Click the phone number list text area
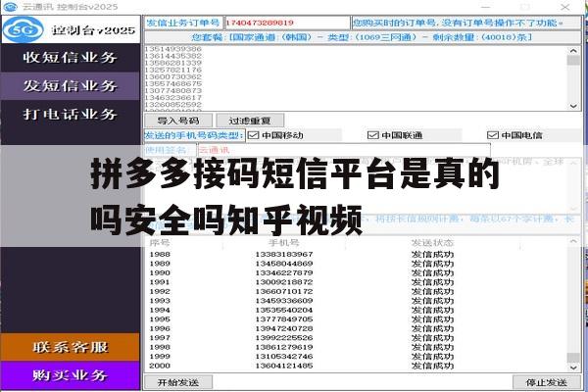Image resolution: width=588 pixels, height=392 pixels. (x=357, y=78)
